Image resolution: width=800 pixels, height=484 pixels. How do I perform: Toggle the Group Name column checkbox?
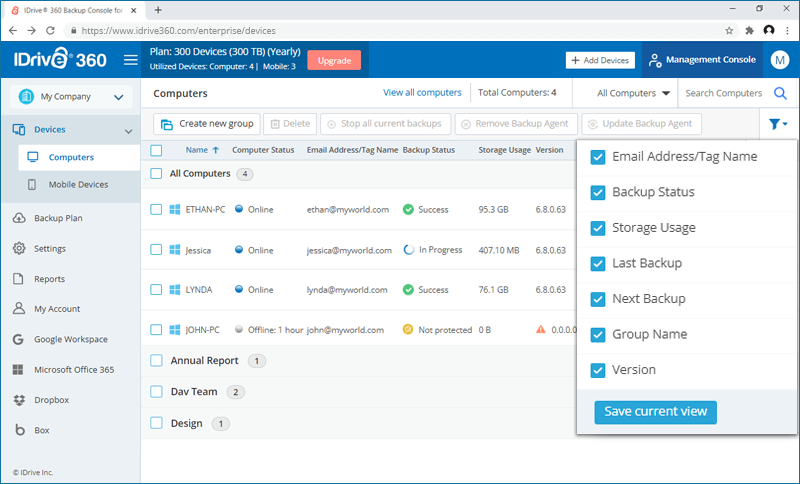click(598, 334)
